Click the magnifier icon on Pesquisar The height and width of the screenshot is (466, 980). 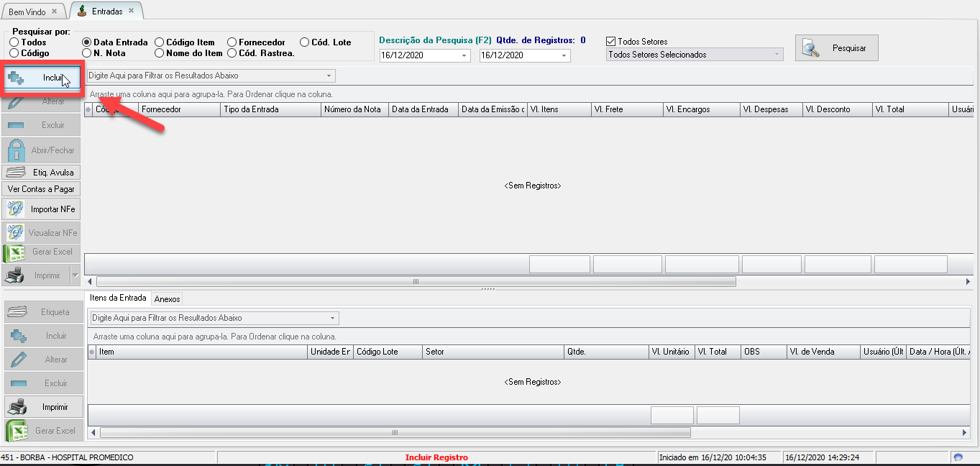811,48
